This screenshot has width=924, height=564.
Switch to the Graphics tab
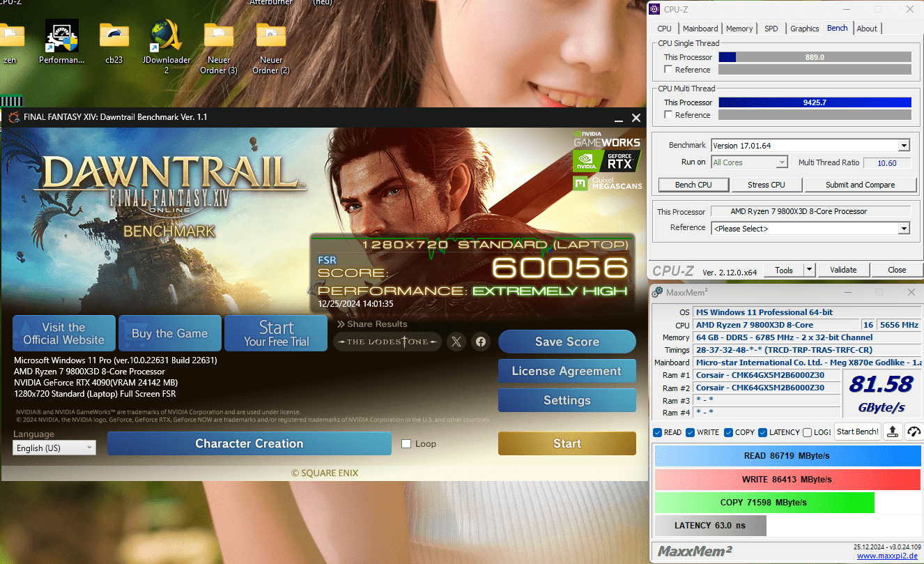[804, 29]
